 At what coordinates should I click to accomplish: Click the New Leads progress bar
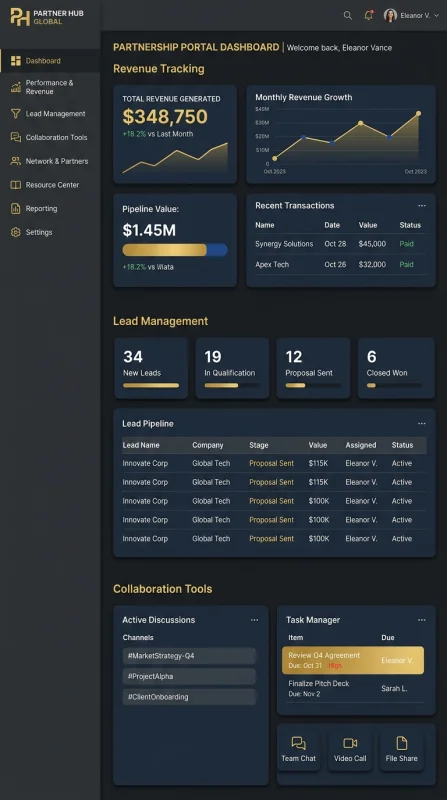pyautogui.click(x=151, y=386)
